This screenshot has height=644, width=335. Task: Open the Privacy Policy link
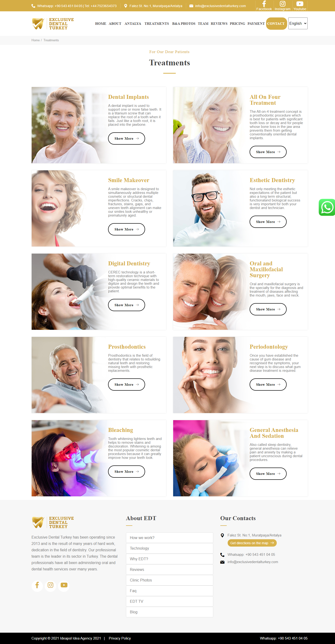coord(120,638)
